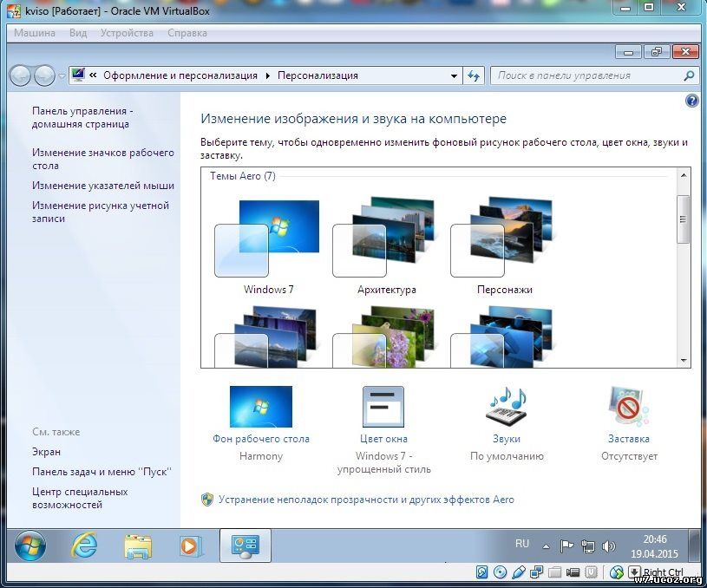Viewport: 707px width, 588px height.
Task: Click the Show desktop strip on taskbar
Action: point(693,546)
